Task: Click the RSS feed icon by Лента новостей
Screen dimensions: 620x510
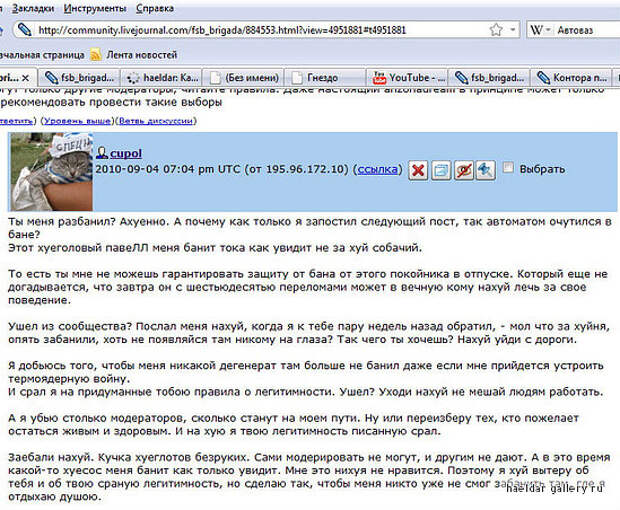Action: pos(96,55)
